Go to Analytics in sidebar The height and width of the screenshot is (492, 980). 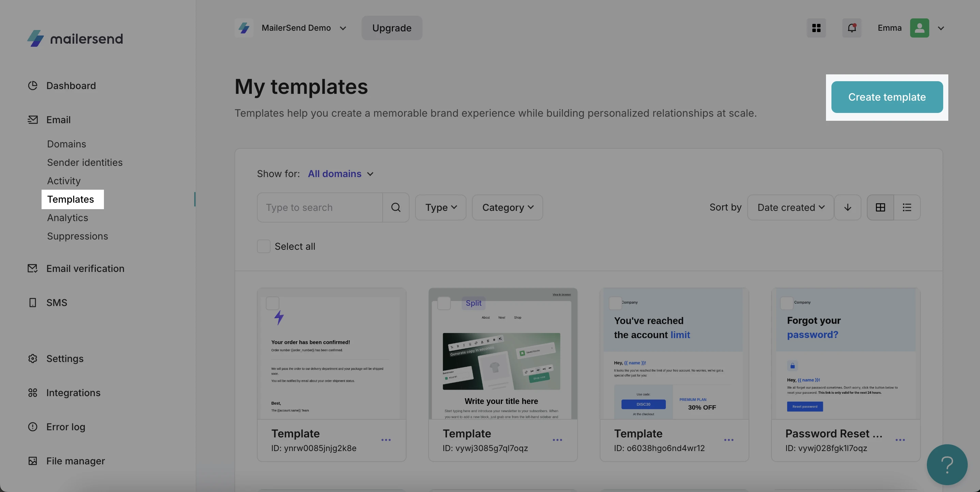(x=67, y=218)
